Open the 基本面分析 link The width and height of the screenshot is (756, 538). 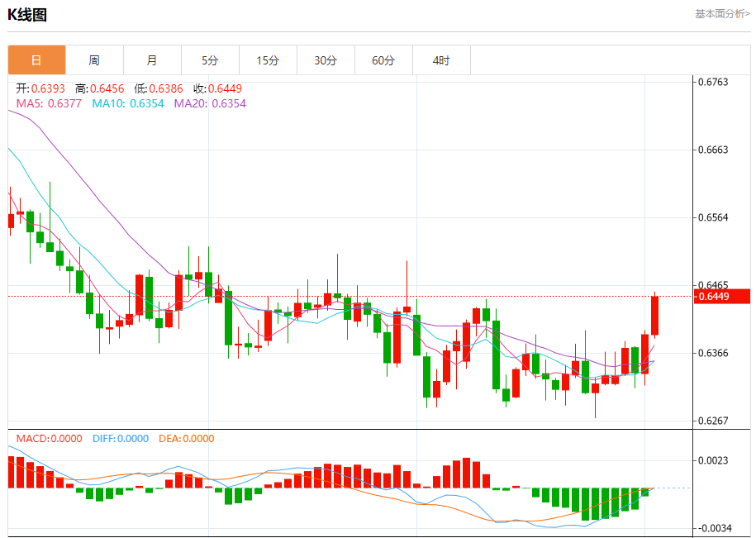pos(722,14)
